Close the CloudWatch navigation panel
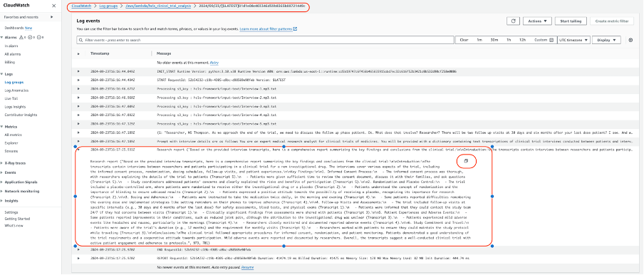Viewport: 644px width, 275px height. coord(54,6)
